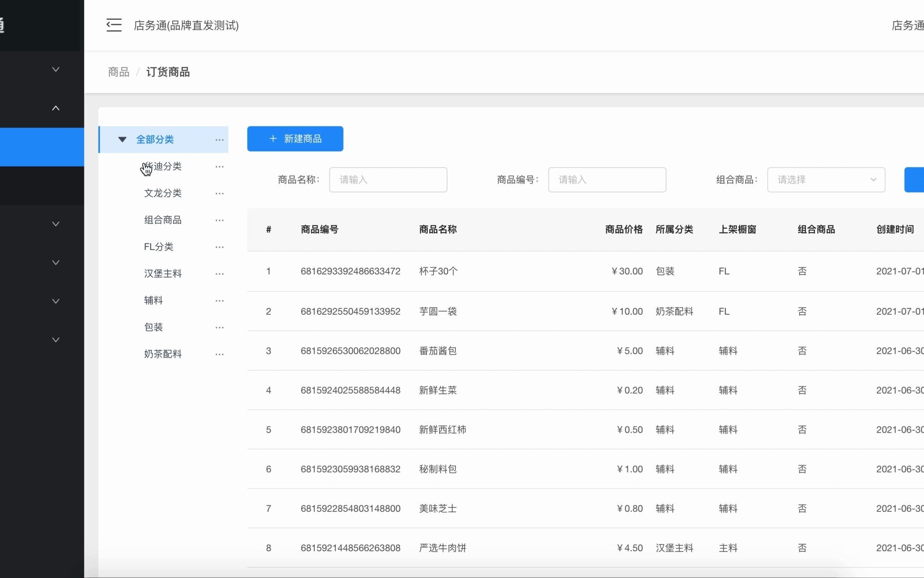
Task: Select the 辅料 category in the tree
Action: click(x=153, y=300)
